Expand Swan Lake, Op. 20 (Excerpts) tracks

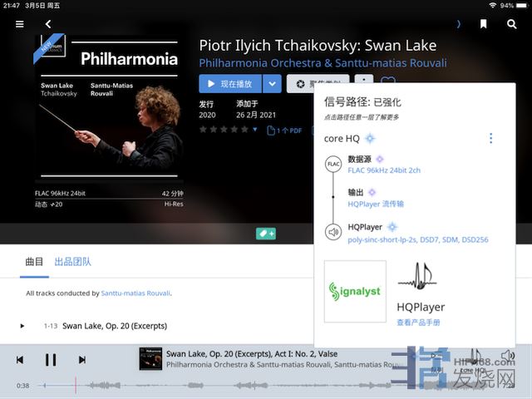coord(22,326)
